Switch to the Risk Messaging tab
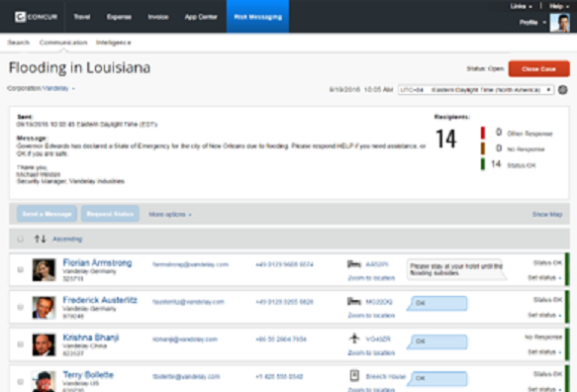This screenshot has height=392, width=577. click(257, 17)
